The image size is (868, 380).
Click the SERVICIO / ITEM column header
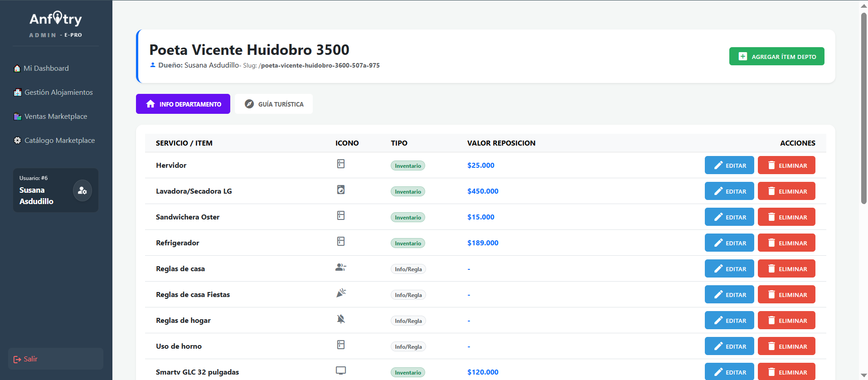(x=184, y=143)
